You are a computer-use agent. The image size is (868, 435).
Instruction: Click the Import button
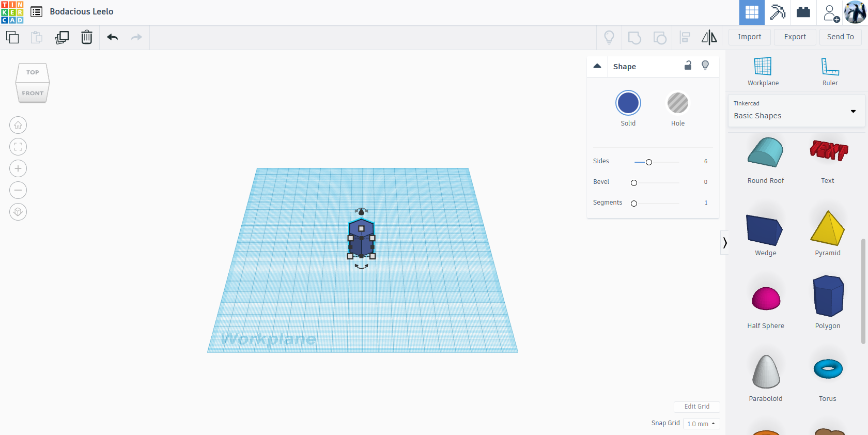(x=750, y=37)
